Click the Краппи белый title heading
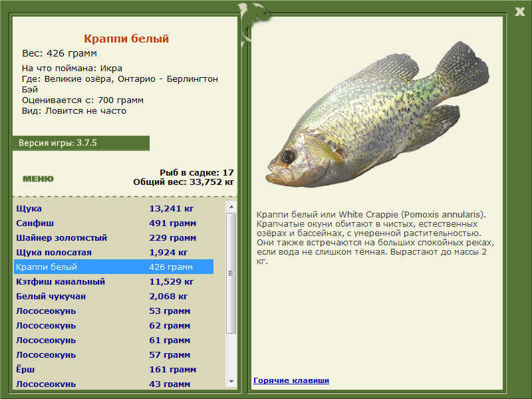Viewport: 532px width, 399px height. pos(126,39)
